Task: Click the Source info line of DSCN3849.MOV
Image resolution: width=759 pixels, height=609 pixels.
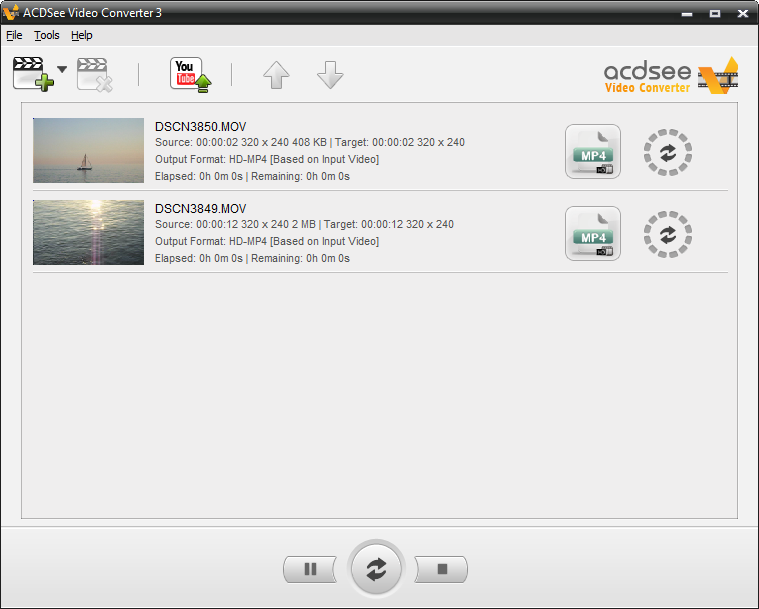Action: pyautogui.click(x=304, y=224)
